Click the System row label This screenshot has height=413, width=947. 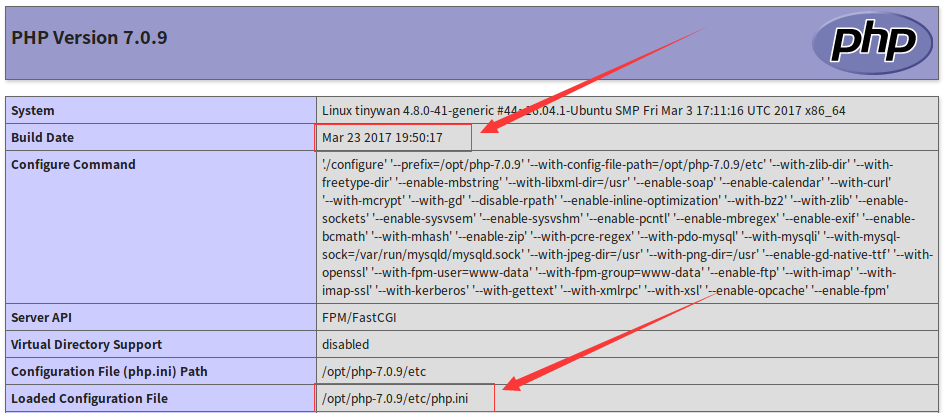pos(33,111)
